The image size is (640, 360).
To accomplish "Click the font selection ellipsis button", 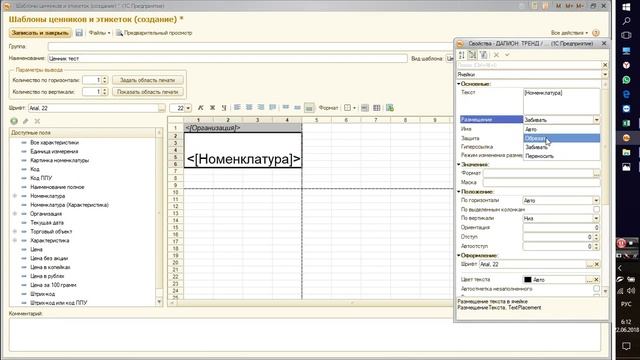I will (162, 108).
